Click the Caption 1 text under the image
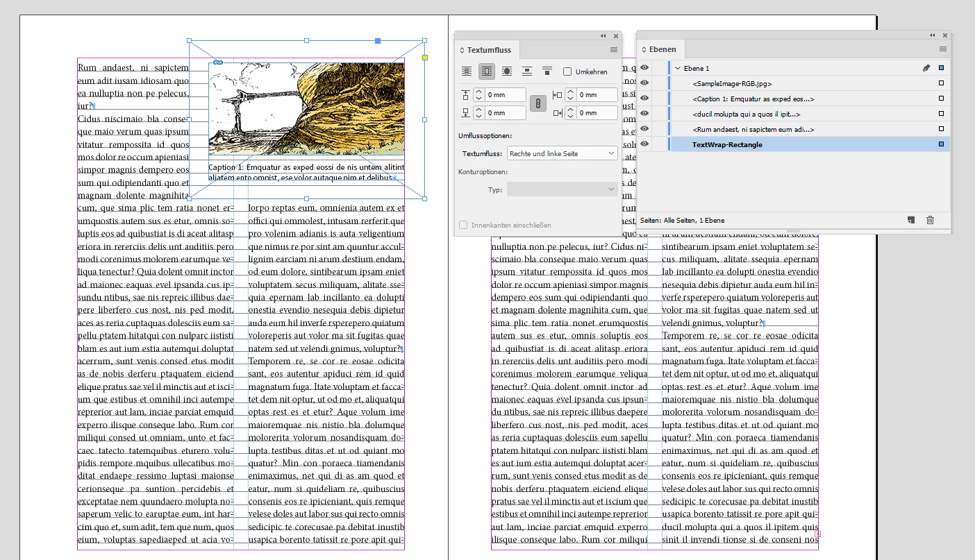This screenshot has width=975, height=560. [306, 172]
